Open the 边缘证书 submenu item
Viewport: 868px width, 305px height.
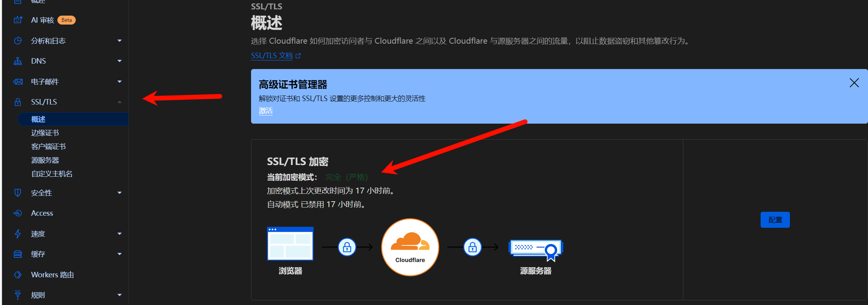point(45,133)
